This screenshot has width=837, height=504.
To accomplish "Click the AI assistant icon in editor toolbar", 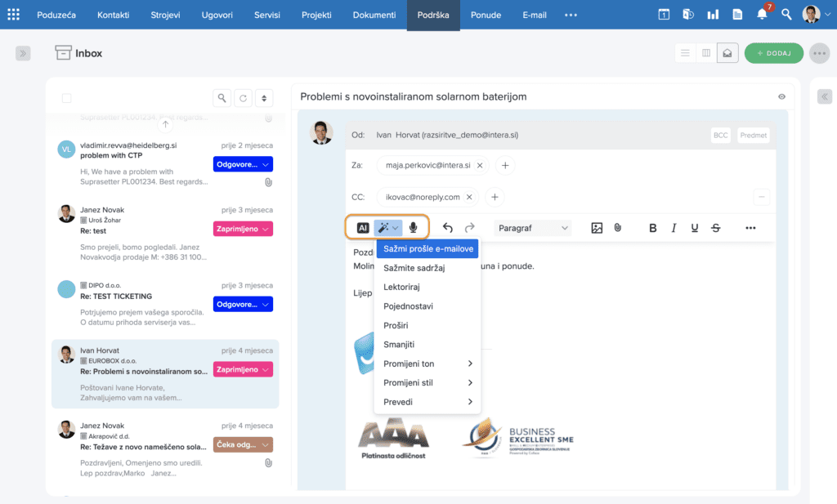I will (363, 228).
